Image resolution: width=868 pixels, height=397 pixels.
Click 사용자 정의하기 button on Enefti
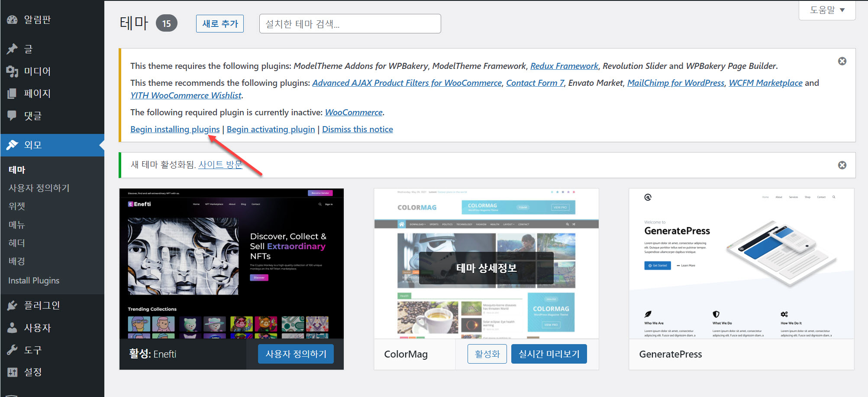(x=296, y=354)
